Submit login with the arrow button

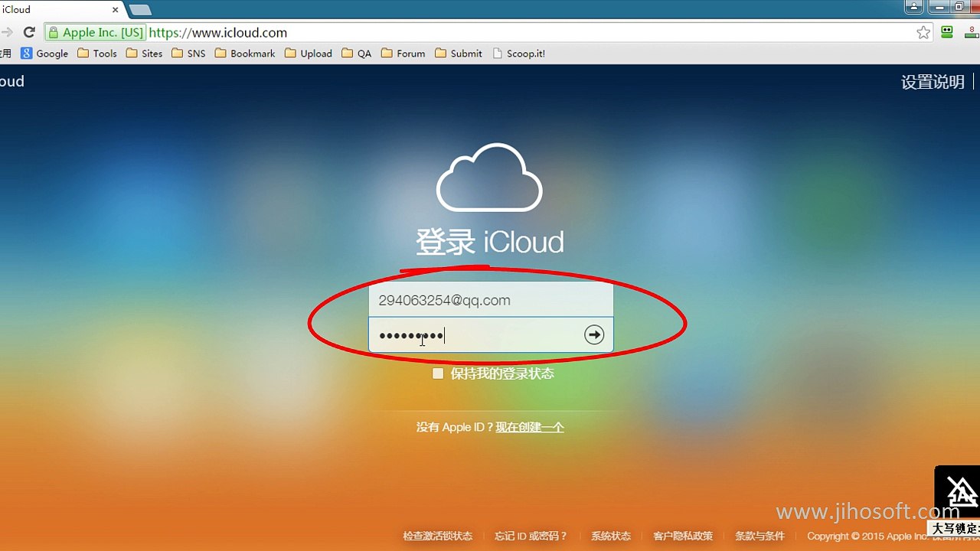coord(594,334)
